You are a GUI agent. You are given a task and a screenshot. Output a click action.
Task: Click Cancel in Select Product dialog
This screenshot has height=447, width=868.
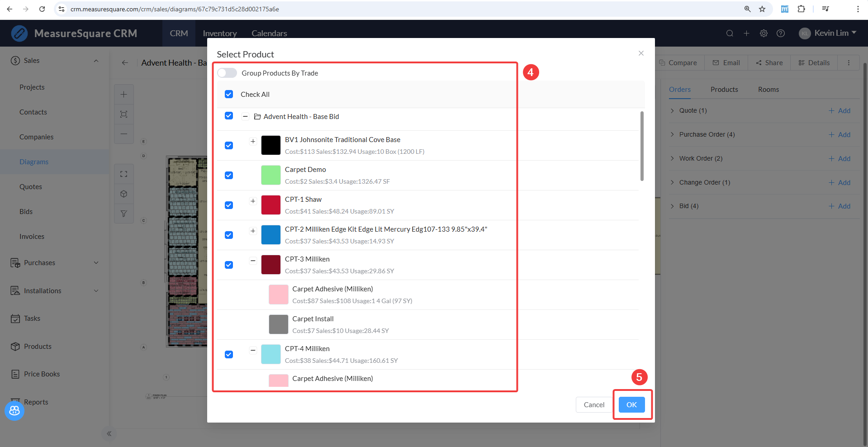pyautogui.click(x=594, y=405)
